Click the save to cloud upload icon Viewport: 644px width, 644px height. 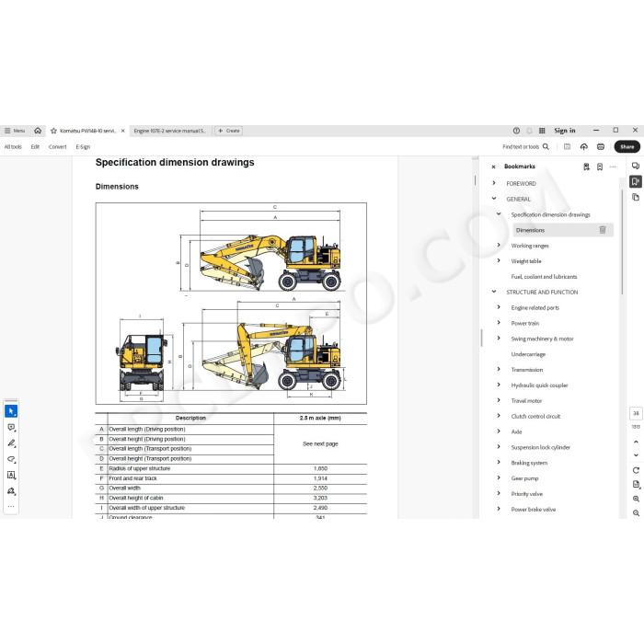click(x=583, y=146)
